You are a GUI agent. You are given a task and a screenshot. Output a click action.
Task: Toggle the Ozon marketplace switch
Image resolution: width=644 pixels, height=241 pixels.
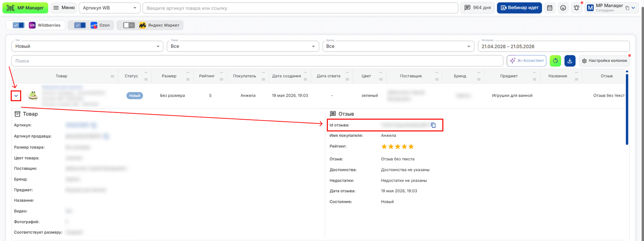[80, 25]
